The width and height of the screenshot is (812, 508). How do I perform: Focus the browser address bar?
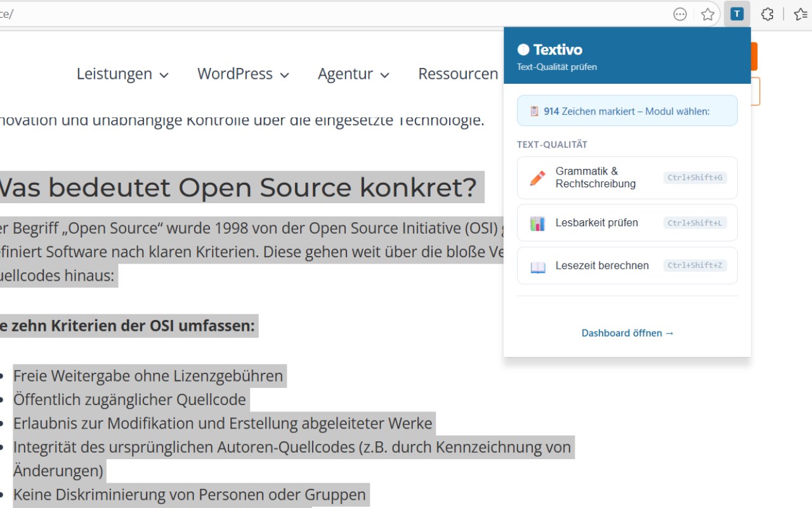click(317, 14)
